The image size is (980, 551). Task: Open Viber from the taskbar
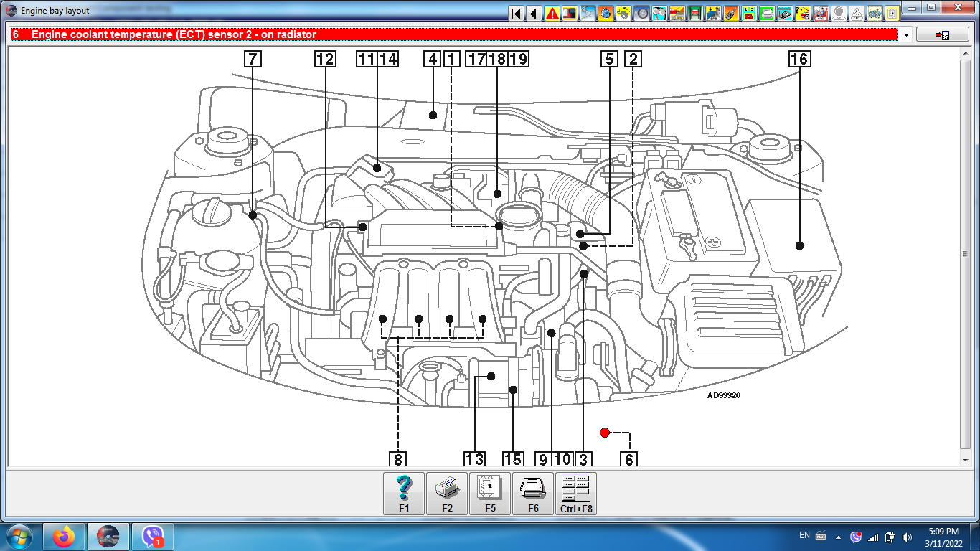tap(153, 536)
